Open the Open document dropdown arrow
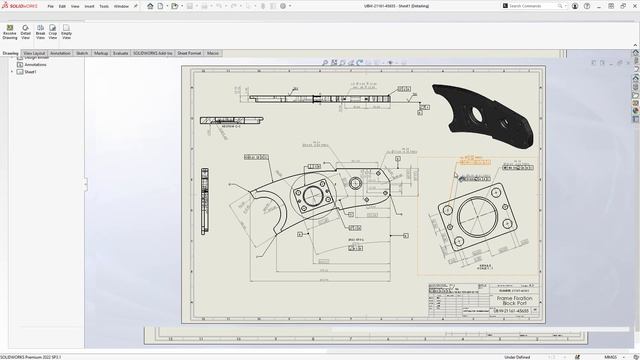Viewport: 640px width, 360px height. click(182, 6)
